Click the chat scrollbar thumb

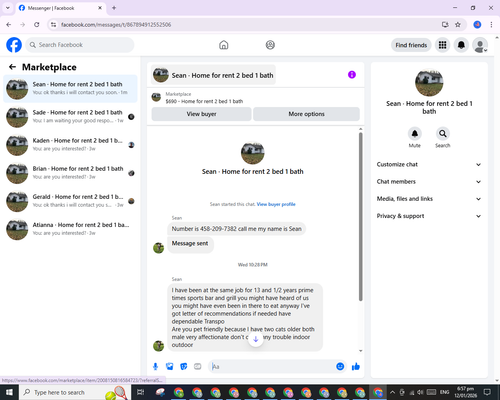(x=360, y=217)
